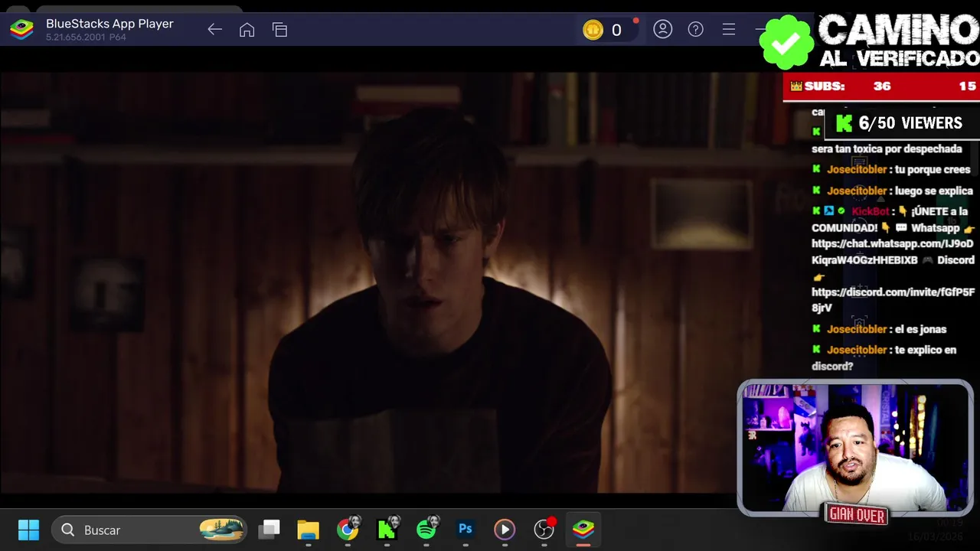Open Google Chrome from taskbar
This screenshot has width=980, height=551.
348,530
